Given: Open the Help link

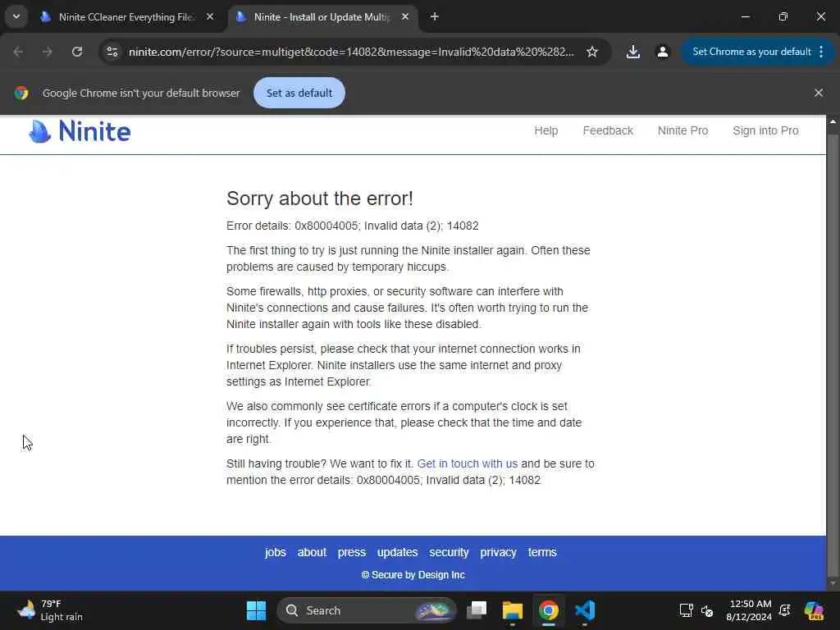Looking at the screenshot, I should (546, 130).
